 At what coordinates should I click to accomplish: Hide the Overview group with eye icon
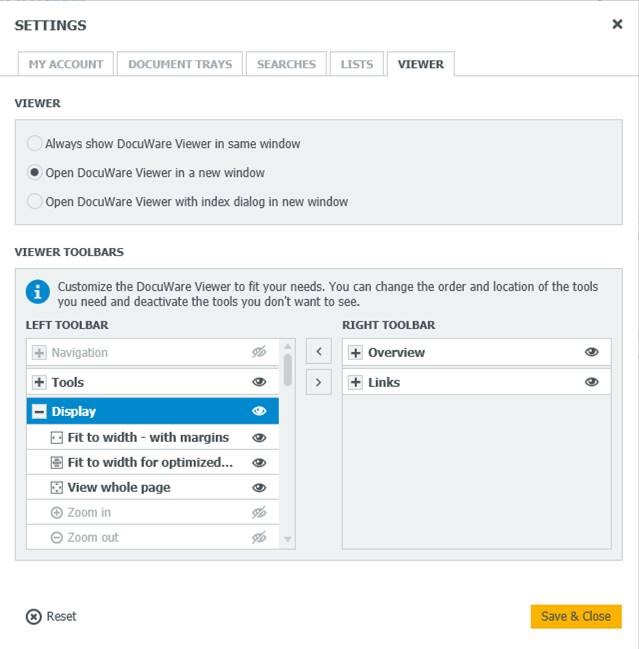(591, 352)
